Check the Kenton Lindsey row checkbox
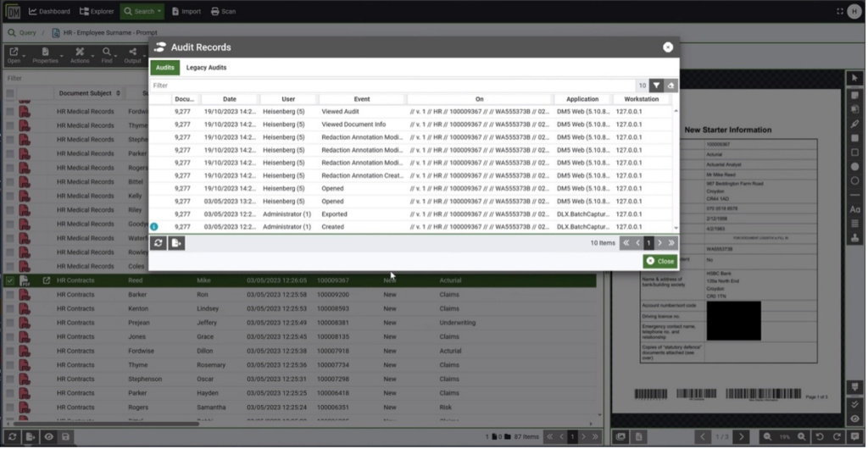Screen dimensions: 868x449 click(x=10, y=309)
